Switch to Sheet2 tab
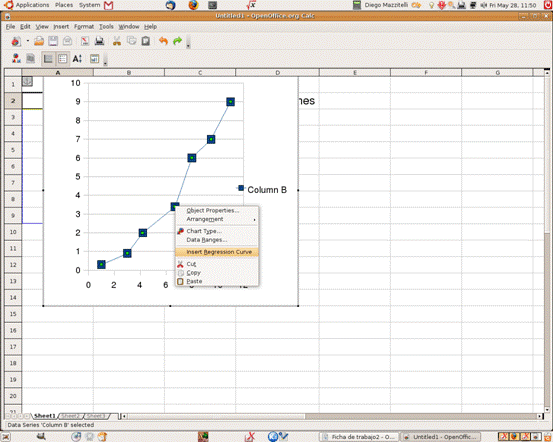The image size is (553, 442). coord(70,416)
